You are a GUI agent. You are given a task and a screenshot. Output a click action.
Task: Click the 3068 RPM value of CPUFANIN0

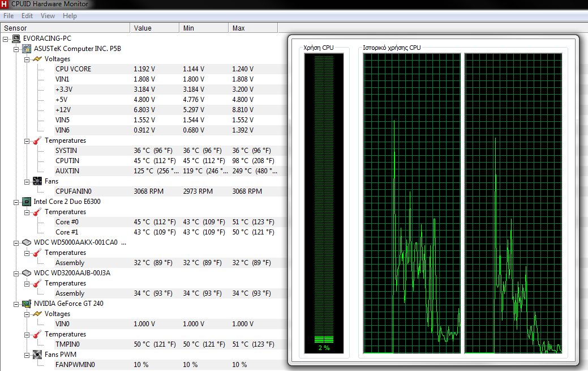(148, 191)
